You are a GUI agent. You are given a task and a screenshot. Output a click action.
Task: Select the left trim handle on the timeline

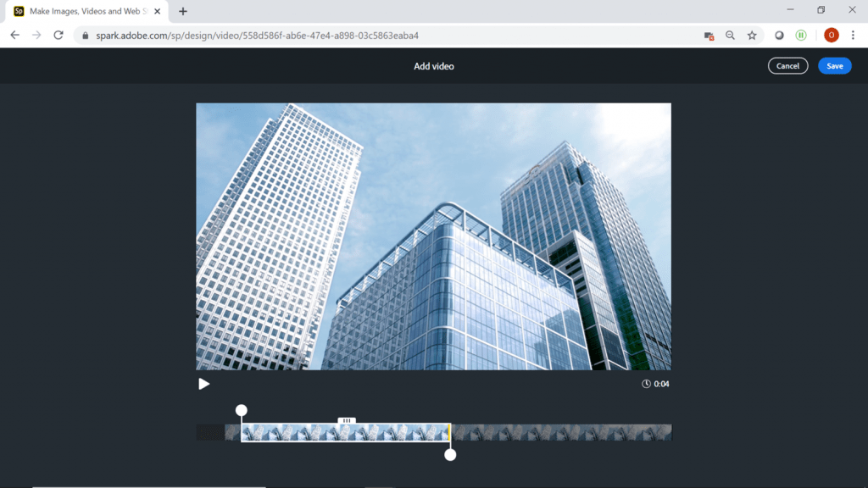point(242,410)
